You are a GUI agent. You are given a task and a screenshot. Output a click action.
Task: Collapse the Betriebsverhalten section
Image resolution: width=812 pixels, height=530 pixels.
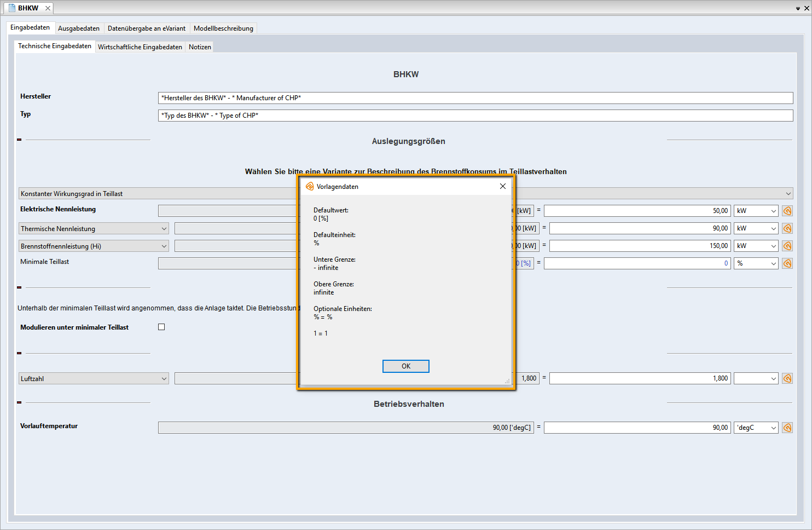pyautogui.click(x=19, y=402)
